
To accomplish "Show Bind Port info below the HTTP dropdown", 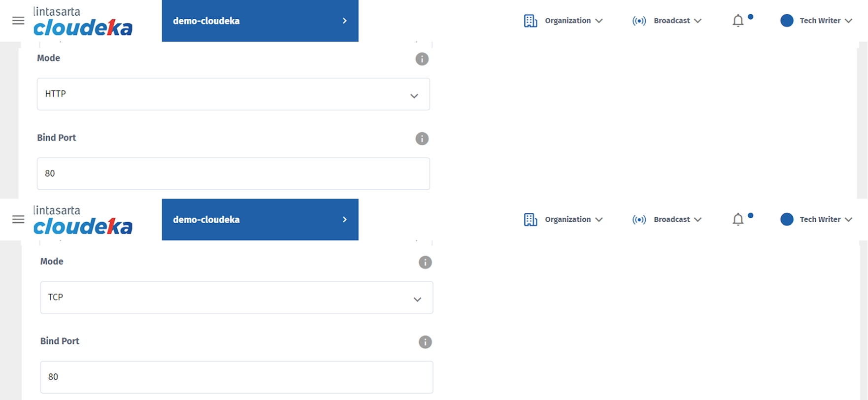I will tap(422, 138).
